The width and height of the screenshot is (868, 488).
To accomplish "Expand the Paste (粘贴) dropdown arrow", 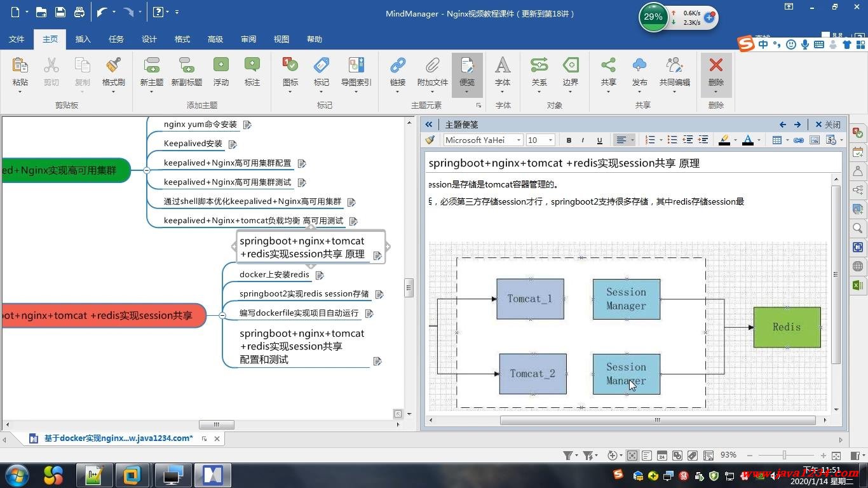I will pyautogui.click(x=20, y=92).
